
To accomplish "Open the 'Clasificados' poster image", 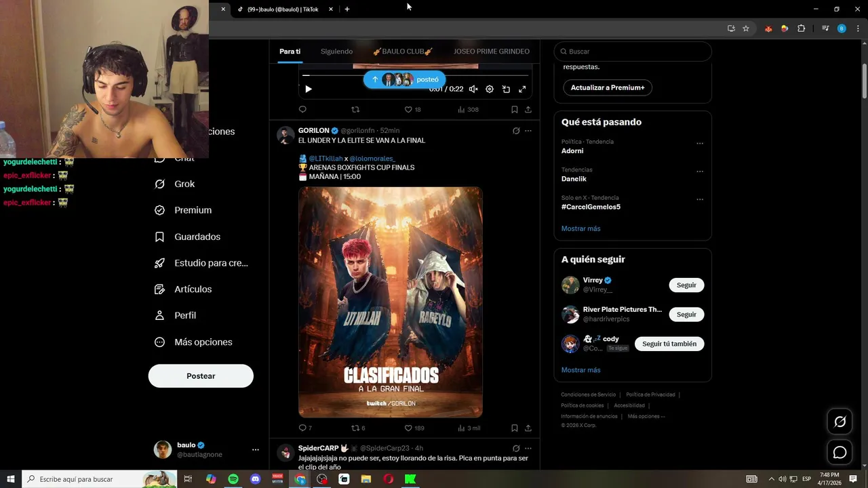I will click(x=391, y=302).
